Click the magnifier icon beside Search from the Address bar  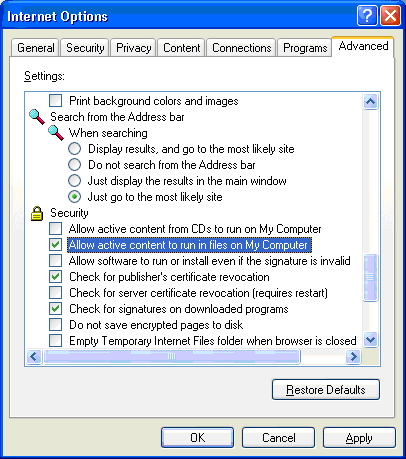click(37, 117)
